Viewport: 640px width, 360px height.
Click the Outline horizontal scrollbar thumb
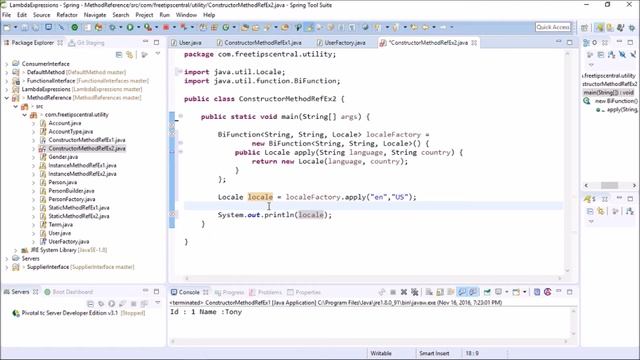pos(609,185)
